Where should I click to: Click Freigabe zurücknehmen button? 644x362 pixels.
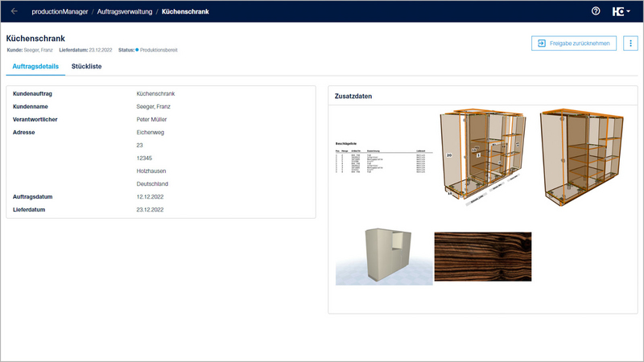(x=574, y=43)
